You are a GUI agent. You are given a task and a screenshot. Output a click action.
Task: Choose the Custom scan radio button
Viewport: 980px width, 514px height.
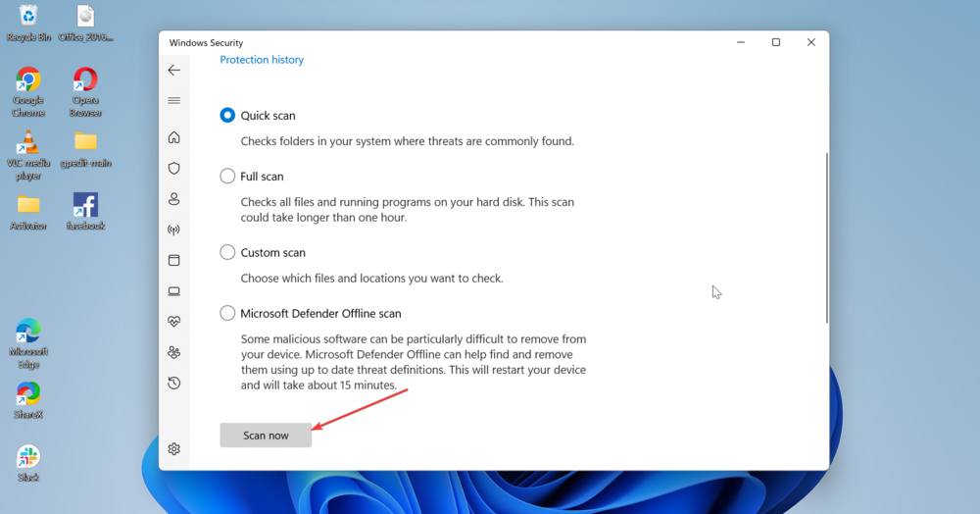coord(227,253)
